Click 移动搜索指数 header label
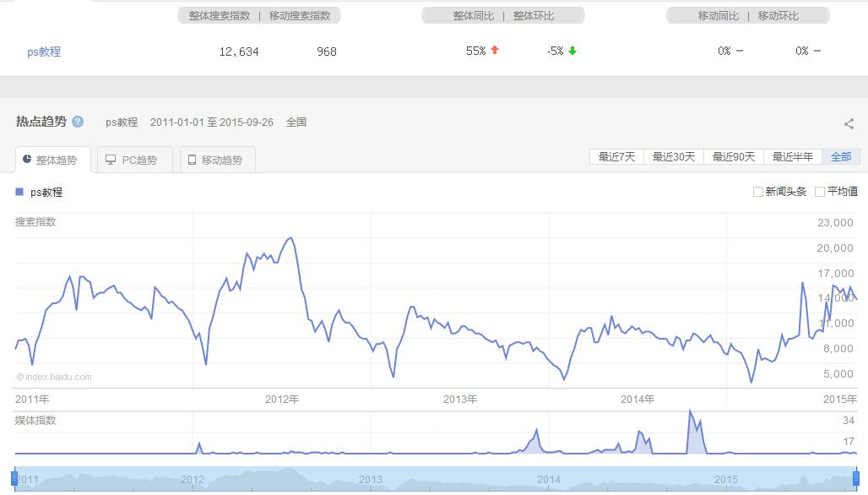 point(300,15)
